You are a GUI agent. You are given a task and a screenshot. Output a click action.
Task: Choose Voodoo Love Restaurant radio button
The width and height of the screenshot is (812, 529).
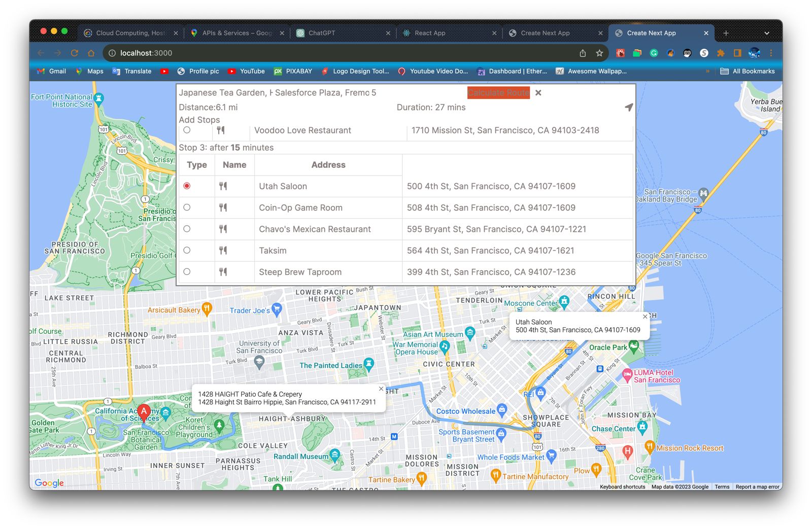click(x=187, y=130)
